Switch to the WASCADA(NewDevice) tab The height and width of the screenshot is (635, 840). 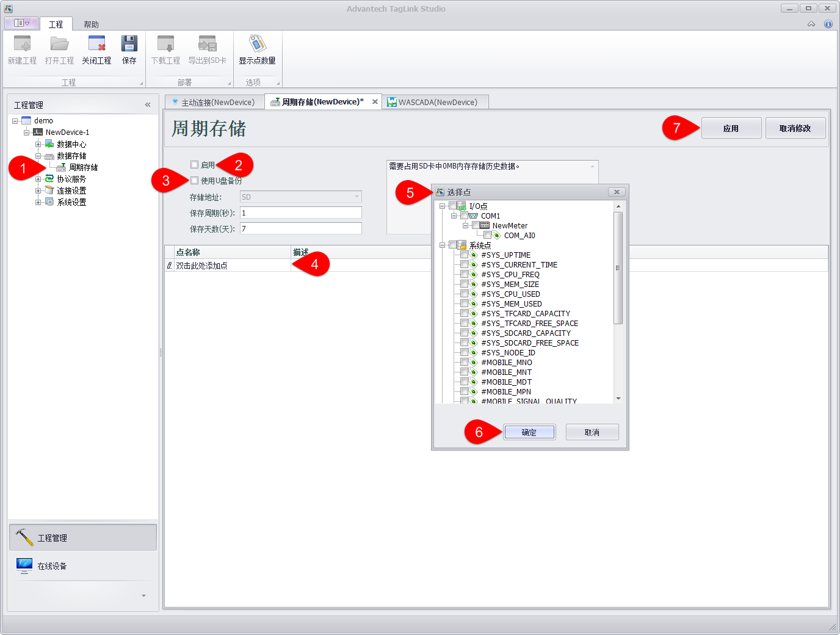[437, 103]
